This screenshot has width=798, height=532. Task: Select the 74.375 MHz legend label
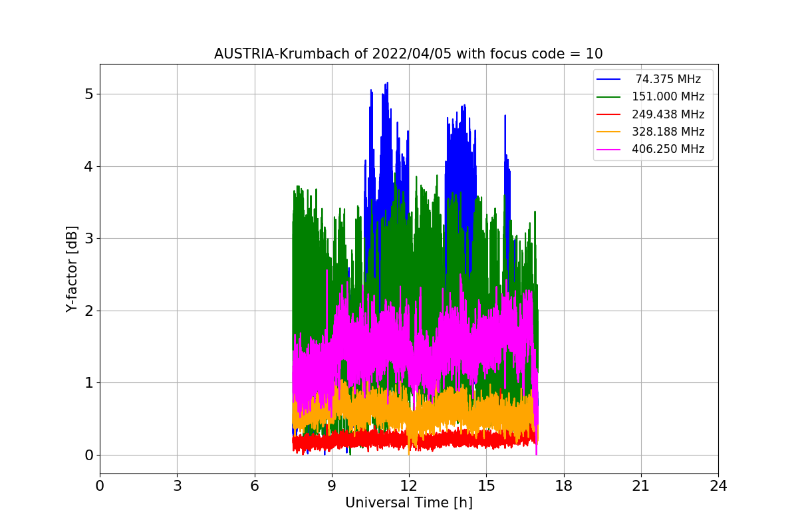click(668, 79)
